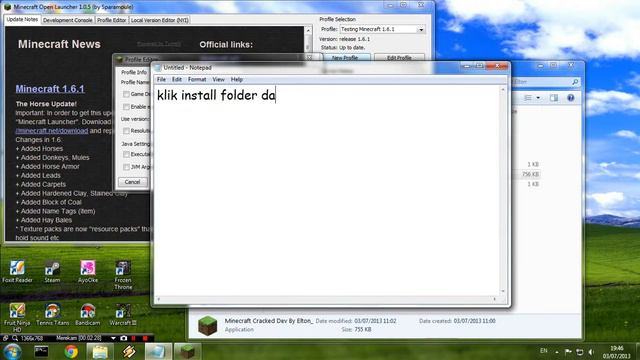Image resolution: width=640 pixels, height=360 pixels.
Task: Click the Explorer search magnifier icon
Action: click(x=575, y=82)
